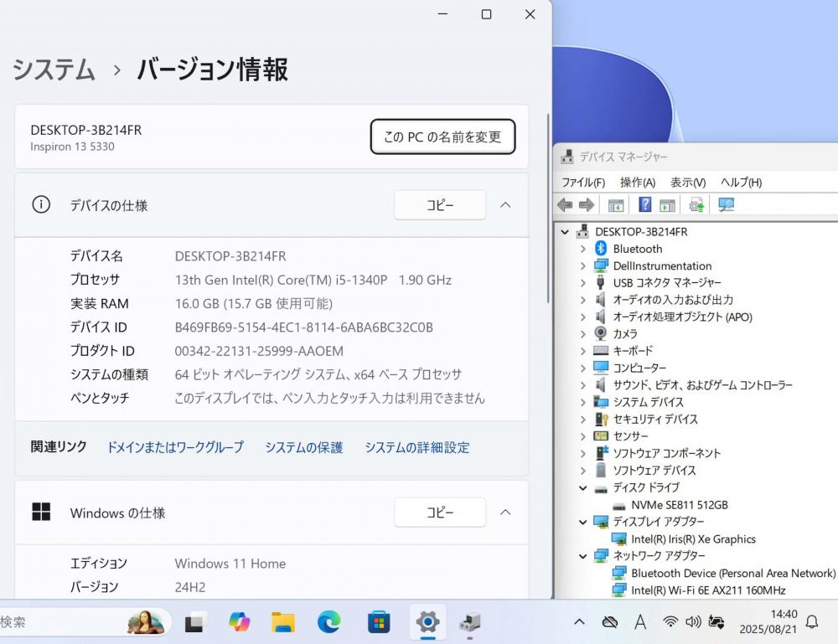The image size is (838, 644).
Task: Open the 表示(V) menu in Device Manager
Action: [688, 183]
